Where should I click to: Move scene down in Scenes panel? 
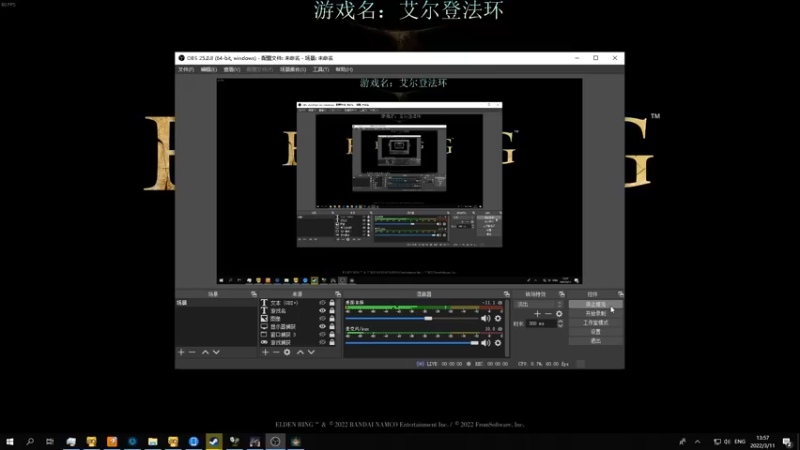[216, 352]
